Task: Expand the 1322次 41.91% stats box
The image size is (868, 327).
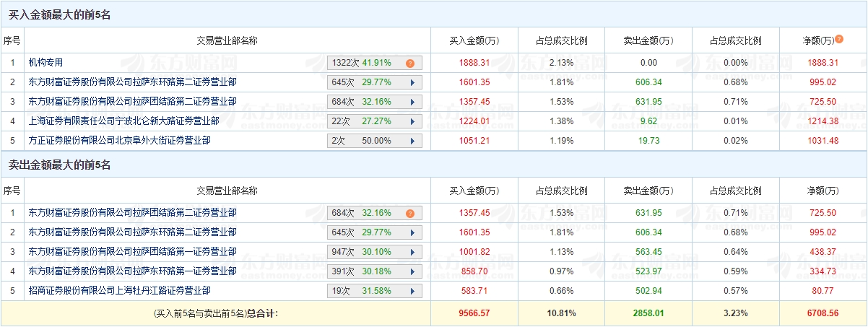Action: point(374,63)
